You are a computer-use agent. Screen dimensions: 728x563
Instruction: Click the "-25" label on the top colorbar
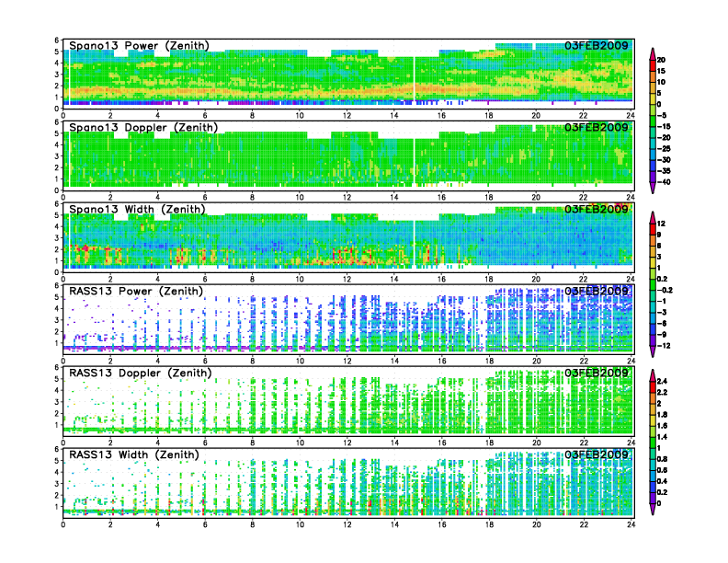664,149
